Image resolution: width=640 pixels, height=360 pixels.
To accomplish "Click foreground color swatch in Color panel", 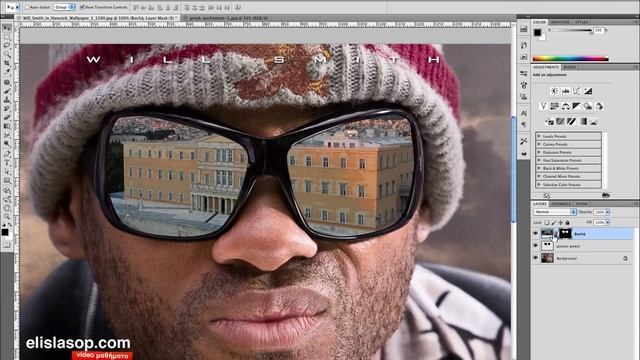I will click(x=538, y=33).
